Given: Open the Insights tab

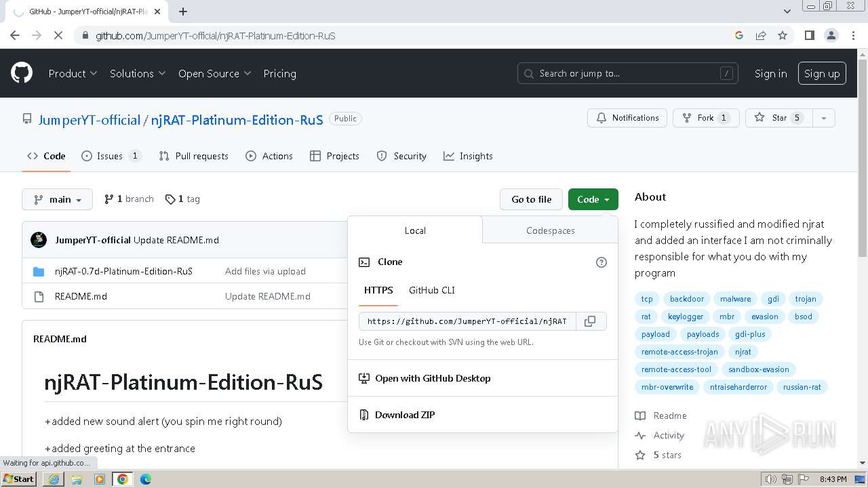Looking at the screenshot, I should [x=468, y=156].
